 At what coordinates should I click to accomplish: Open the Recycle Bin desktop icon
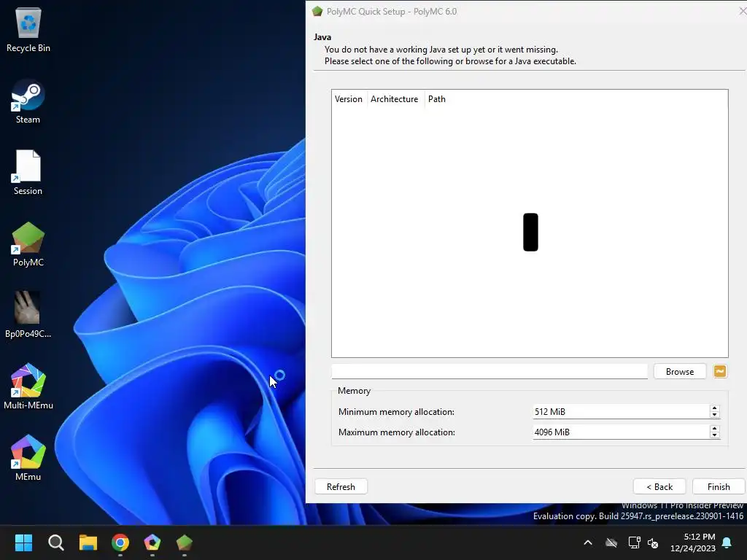(x=28, y=29)
